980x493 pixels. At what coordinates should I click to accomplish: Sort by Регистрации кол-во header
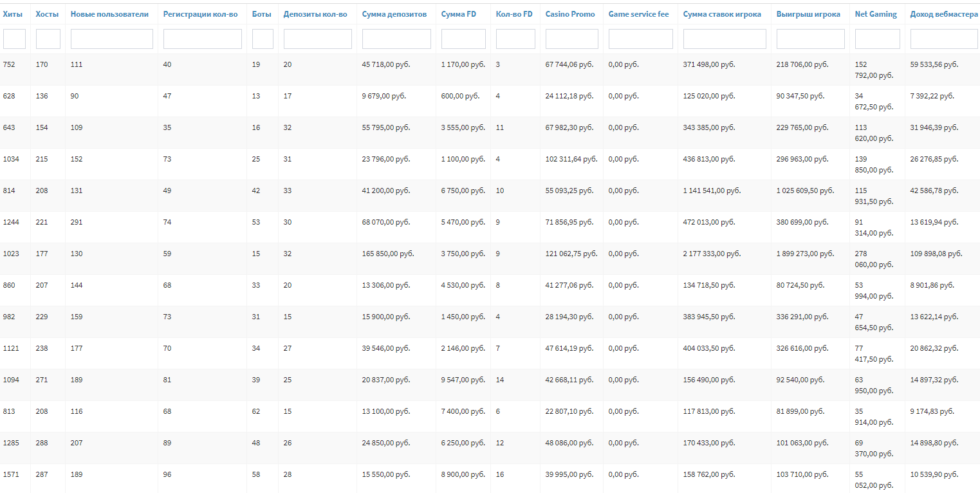click(200, 14)
